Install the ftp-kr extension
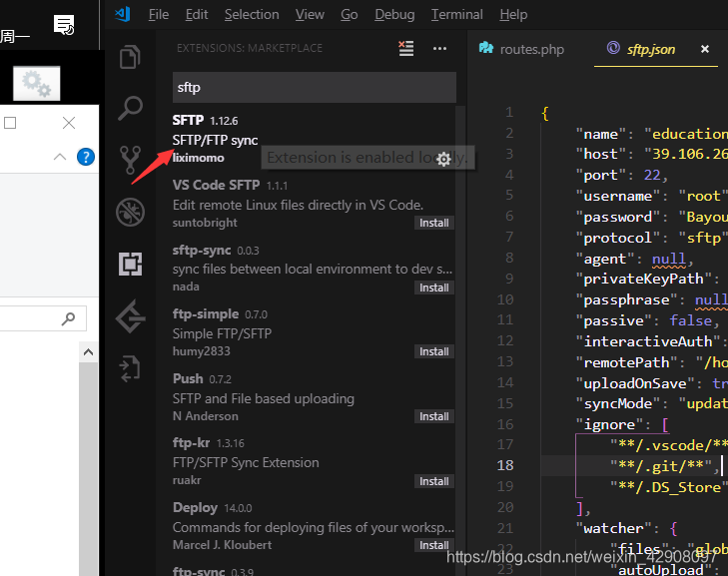The image size is (728, 576). (434, 481)
